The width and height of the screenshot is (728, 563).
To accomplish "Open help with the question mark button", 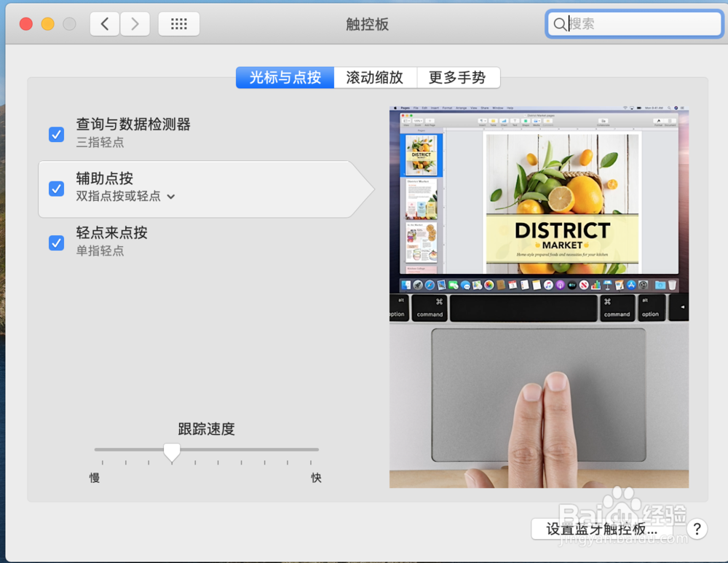I will (x=697, y=529).
